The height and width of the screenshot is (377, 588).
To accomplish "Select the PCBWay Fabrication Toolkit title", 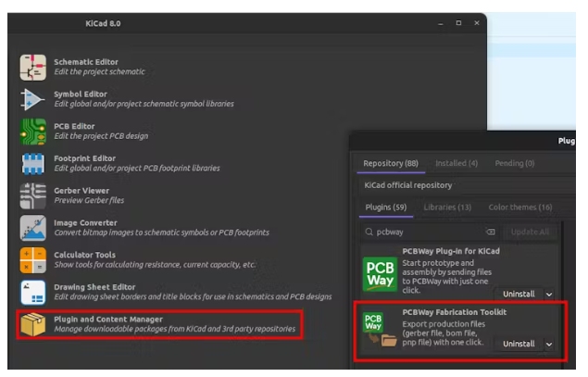I will [454, 312].
